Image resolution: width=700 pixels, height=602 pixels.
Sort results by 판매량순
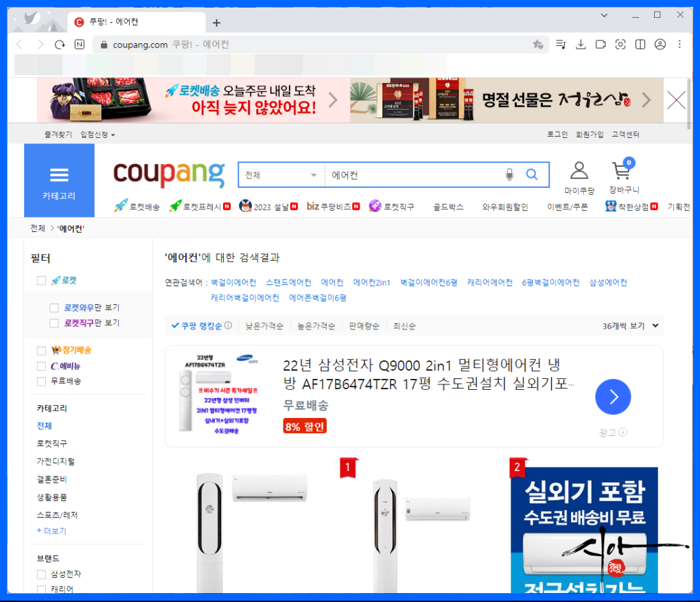(x=364, y=326)
